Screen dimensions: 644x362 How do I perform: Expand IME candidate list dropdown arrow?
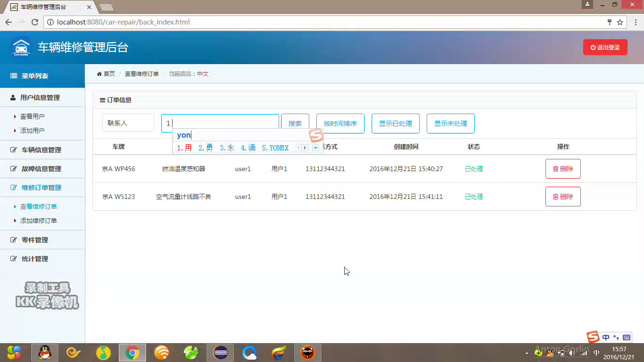click(x=316, y=148)
